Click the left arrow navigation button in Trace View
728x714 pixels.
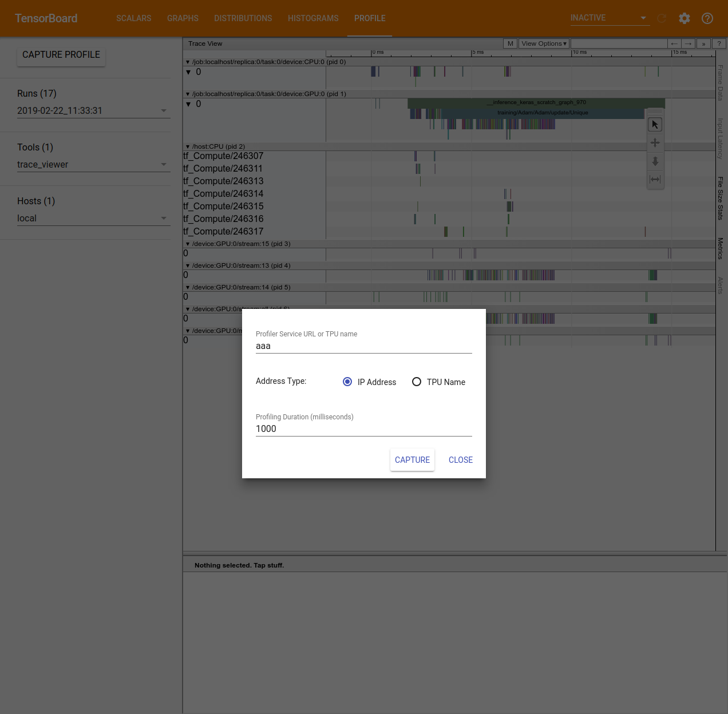pyautogui.click(x=675, y=43)
